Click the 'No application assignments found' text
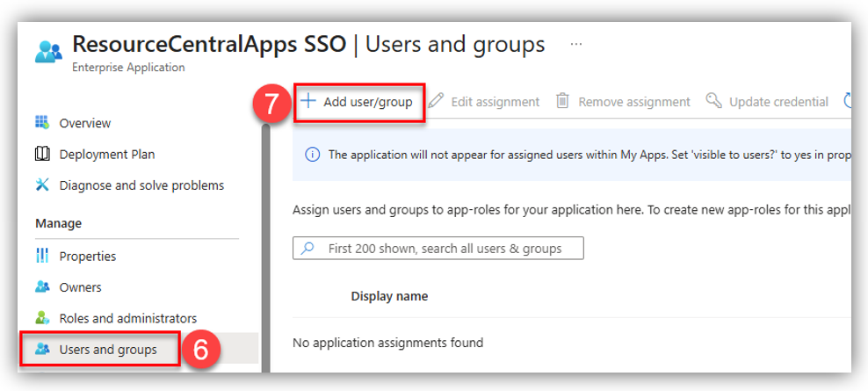The width and height of the screenshot is (868, 391). 387,343
